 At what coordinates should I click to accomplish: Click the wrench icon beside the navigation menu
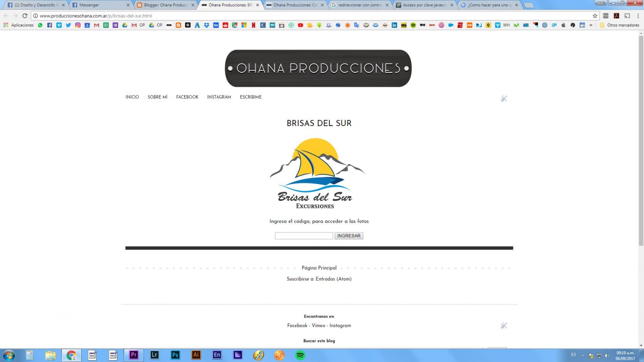[x=504, y=99]
